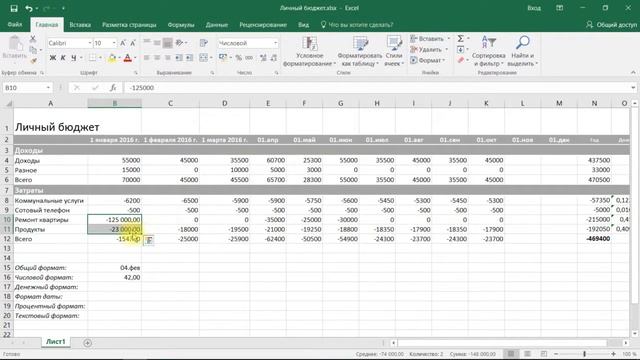
Task: Click the Формат cells button
Action: click(428, 60)
